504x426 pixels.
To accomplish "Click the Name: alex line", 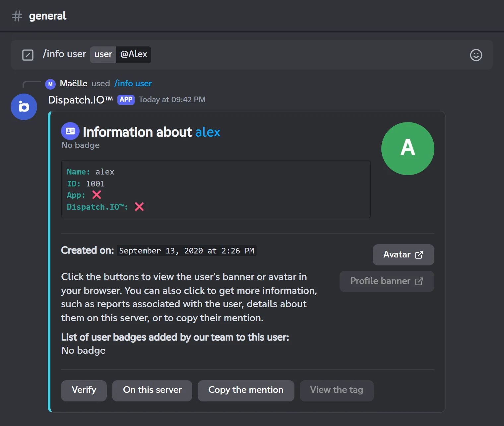I will coord(91,172).
